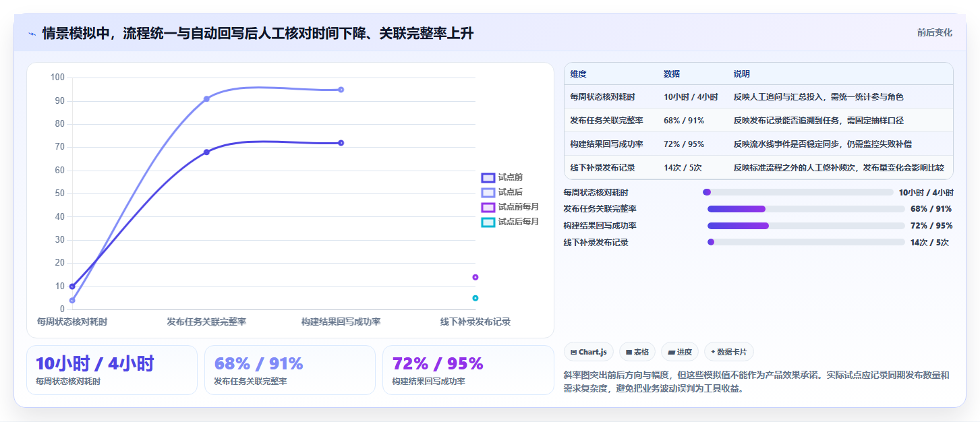Toggle the 试点后每月 legend entry
980x422 pixels.
coord(510,222)
